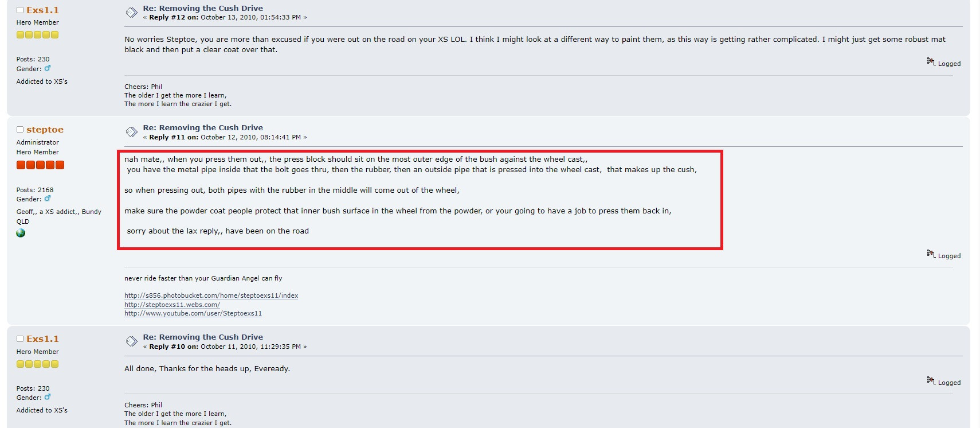This screenshot has width=980, height=428.
Task: Open the photobucket steptoexs11 link
Action: pyautogui.click(x=211, y=295)
